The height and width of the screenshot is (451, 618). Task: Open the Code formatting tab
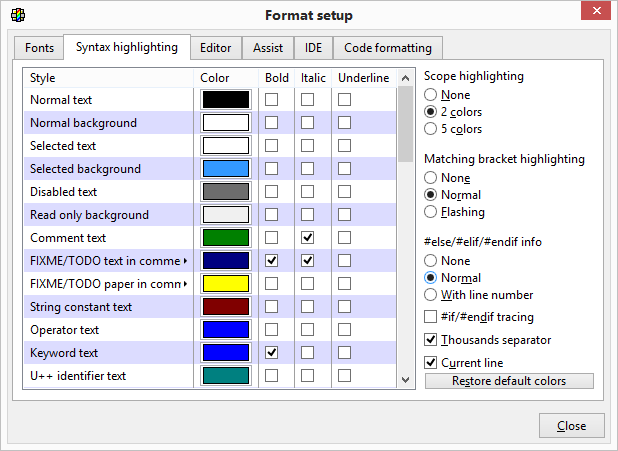[x=388, y=48]
